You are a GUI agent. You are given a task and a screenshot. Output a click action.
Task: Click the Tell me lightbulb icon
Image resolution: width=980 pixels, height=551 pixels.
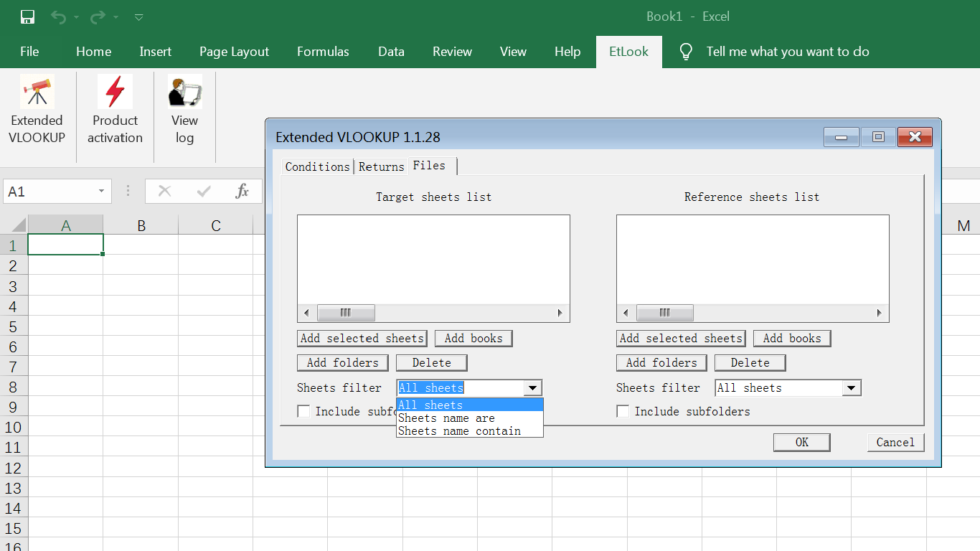686,52
